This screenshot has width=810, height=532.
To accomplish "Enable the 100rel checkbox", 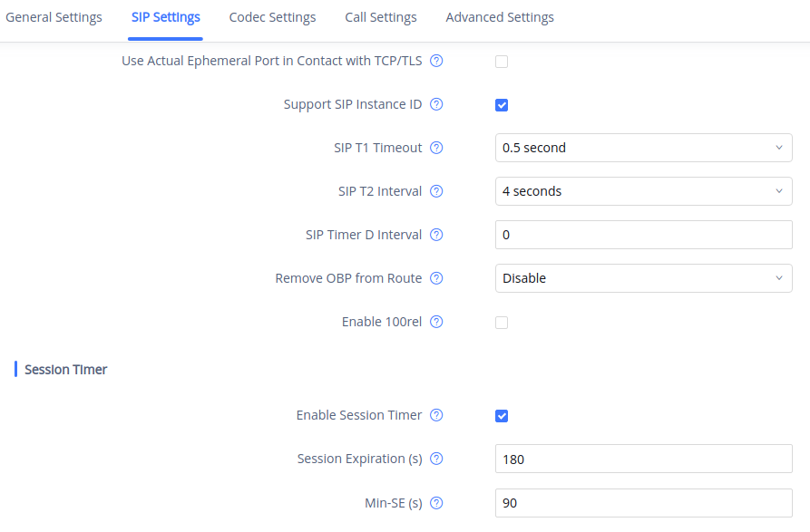I will tap(502, 323).
